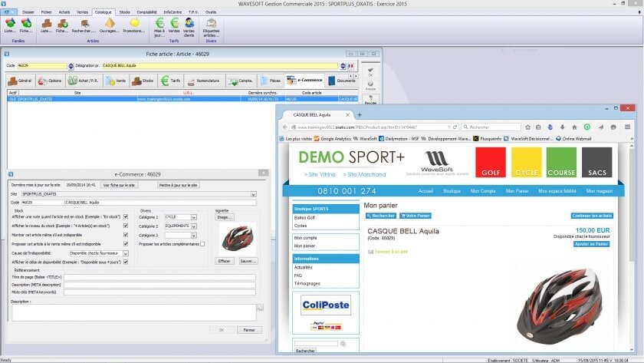Check 'Proposer les articles complémentaires' box
This screenshot has width=644, height=363.
[202, 244]
